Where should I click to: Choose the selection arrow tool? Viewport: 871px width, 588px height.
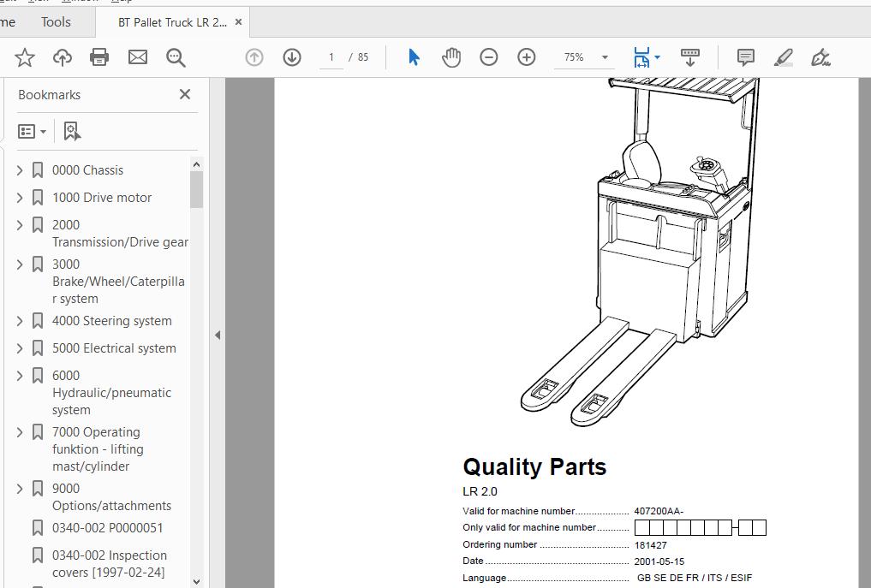click(x=414, y=57)
